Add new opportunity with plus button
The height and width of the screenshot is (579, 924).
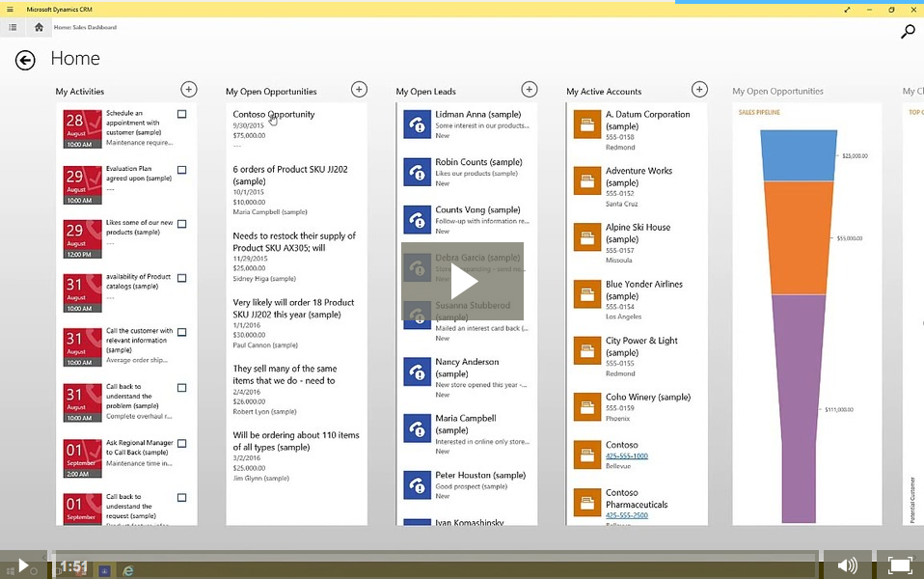point(359,89)
